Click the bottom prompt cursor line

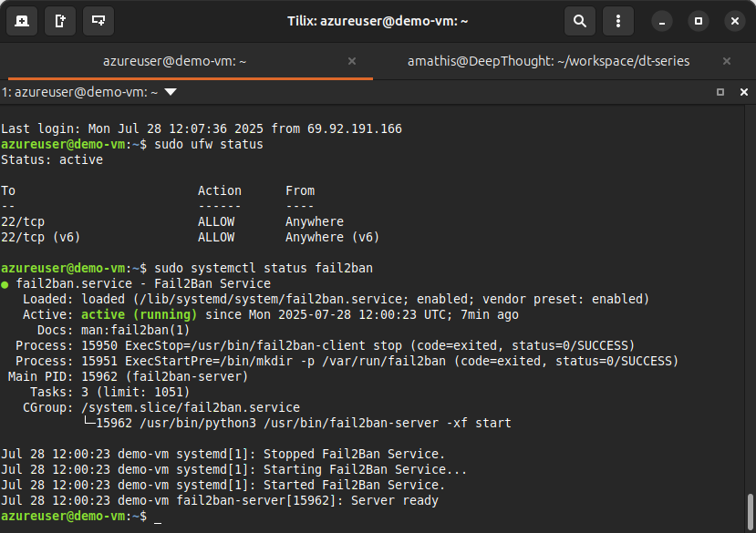point(81,516)
